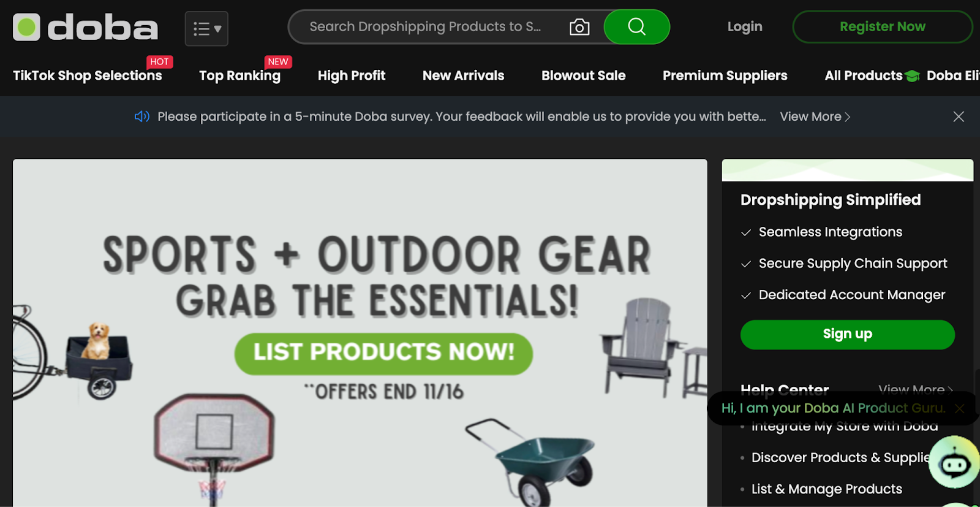
Task: Navigate to Blowout Sale
Action: pyautogui.click(x=583, y=75)
